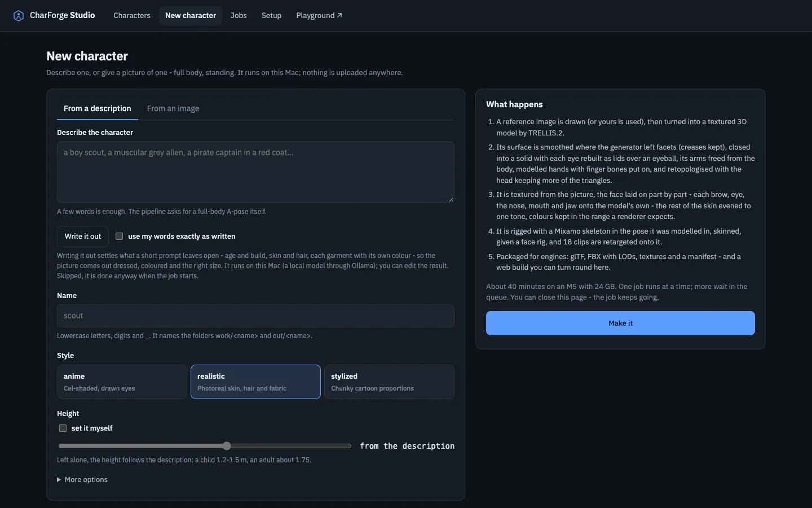Click the Write it out button
The height and width of the screenshot is (508, 812).
coord(83,237)
